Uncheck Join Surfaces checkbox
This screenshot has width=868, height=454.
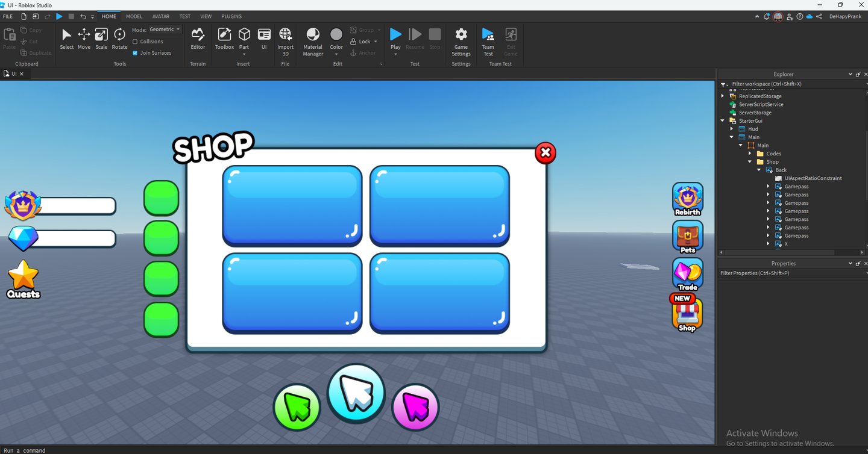click(x=135, y=53)
